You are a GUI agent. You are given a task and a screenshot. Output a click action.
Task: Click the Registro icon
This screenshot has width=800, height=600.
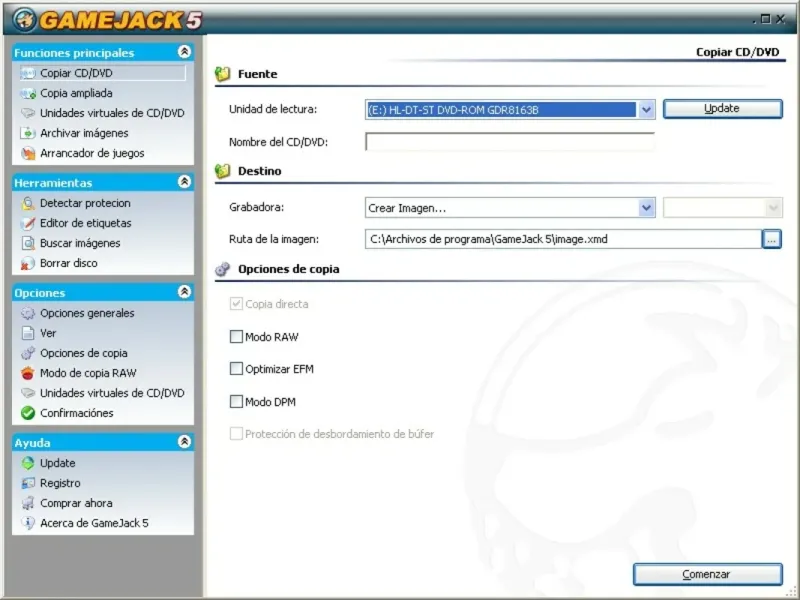coord(28,483)
